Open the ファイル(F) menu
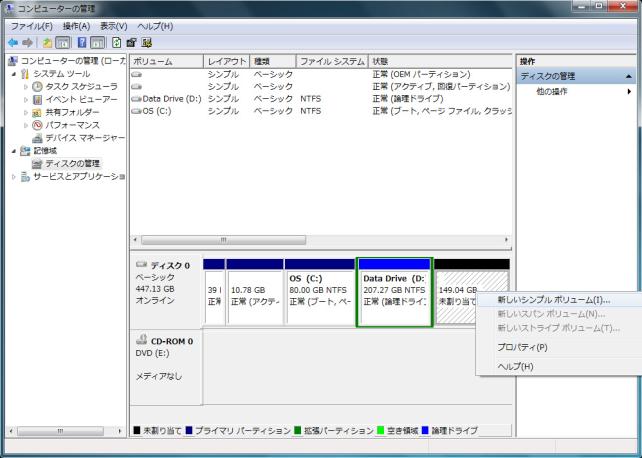642x458 pixels. click(32, 26)
